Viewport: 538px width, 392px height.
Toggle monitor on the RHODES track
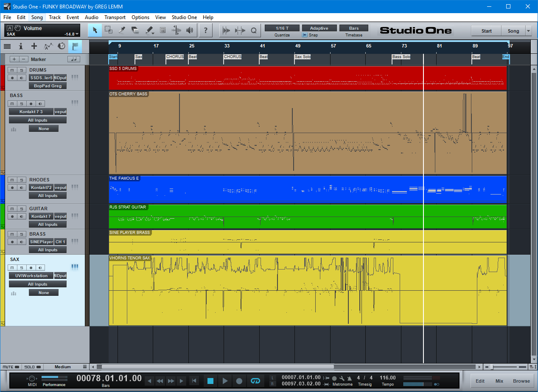coord(21,187)
